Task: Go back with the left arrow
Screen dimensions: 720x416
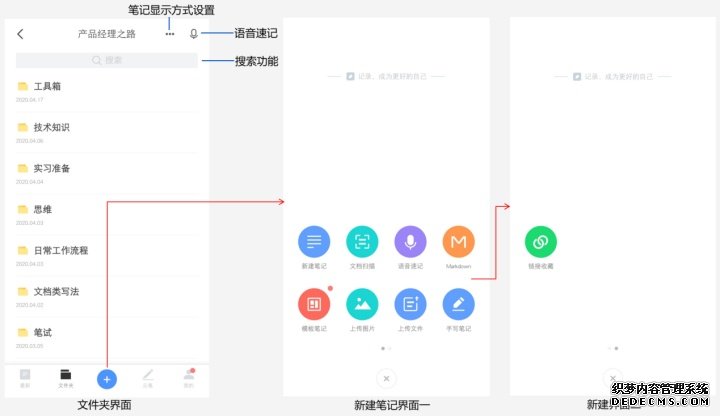Action: 20,34
